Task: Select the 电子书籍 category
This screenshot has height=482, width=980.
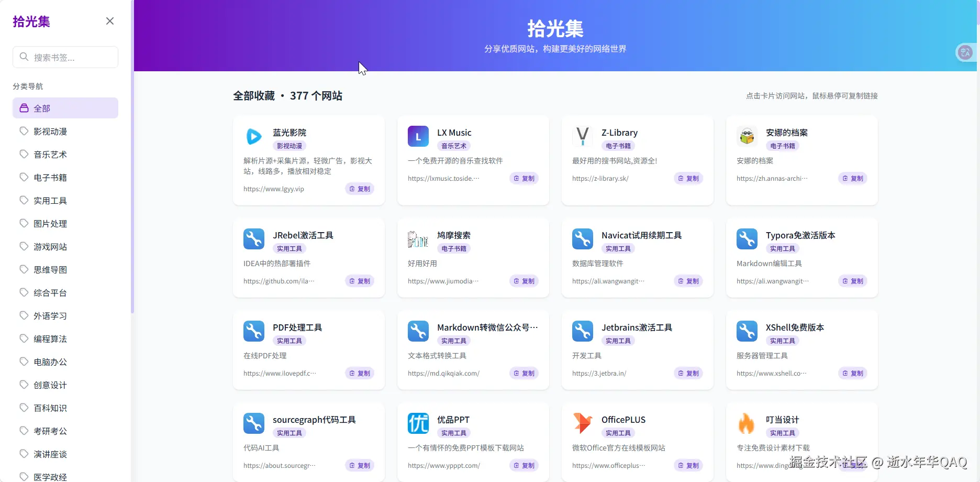Action: [50, 177]
